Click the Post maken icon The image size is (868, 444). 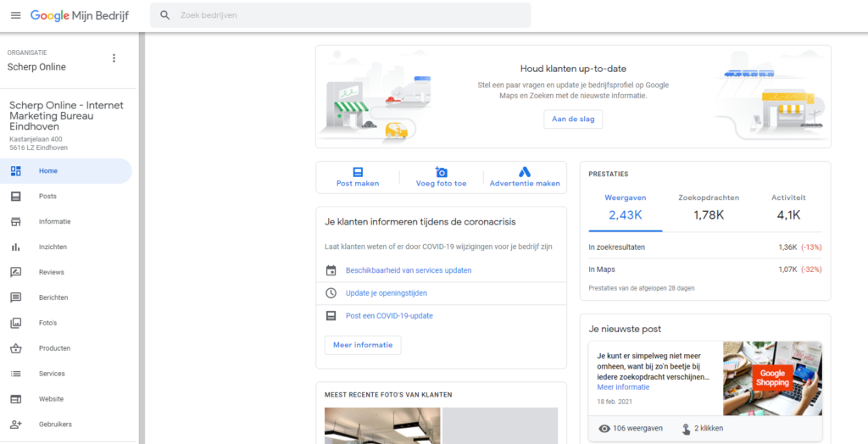click(x=358, y=172)
